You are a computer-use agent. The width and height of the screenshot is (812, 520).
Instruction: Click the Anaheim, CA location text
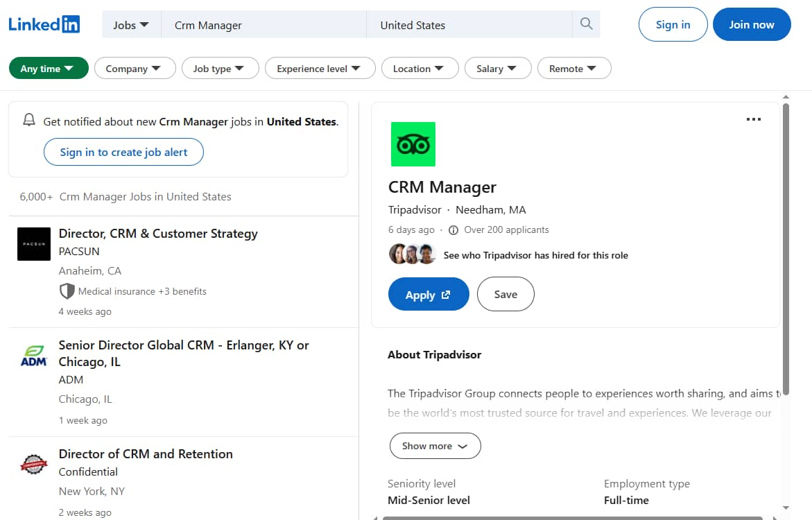(x=89, y=271)
